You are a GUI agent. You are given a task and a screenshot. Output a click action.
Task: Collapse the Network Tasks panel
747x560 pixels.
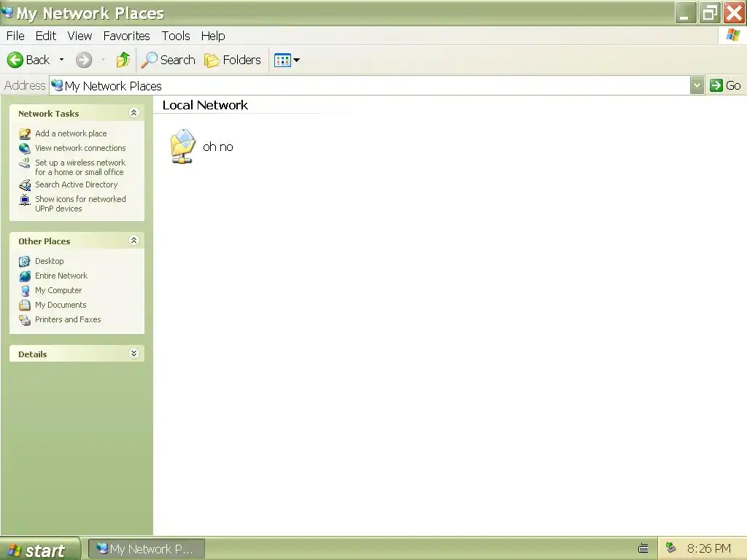[134, 113]
